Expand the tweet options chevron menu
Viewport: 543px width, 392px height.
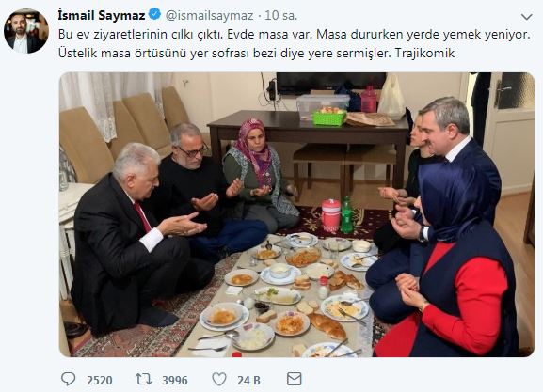coord(526,17)
